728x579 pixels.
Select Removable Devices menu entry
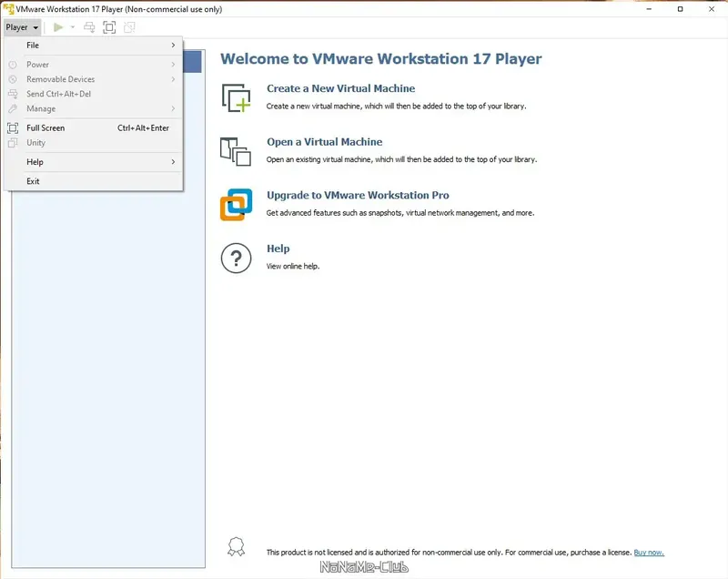(94, 79)
